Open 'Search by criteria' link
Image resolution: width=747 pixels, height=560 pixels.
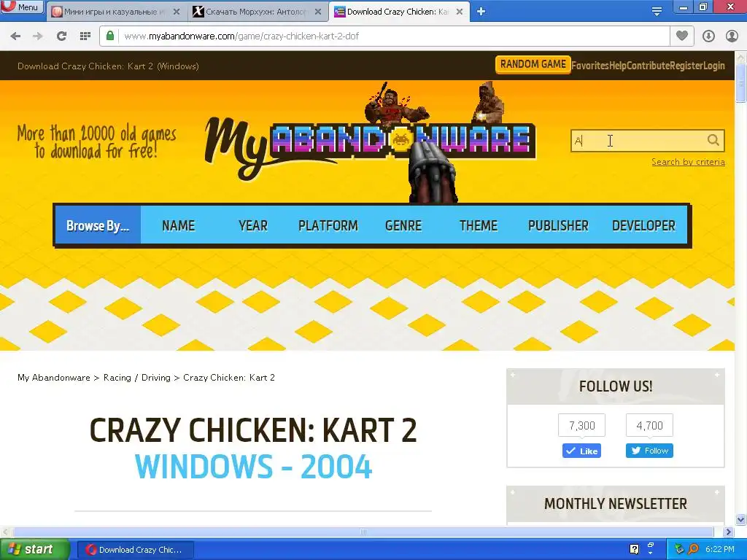pos(688,162)
